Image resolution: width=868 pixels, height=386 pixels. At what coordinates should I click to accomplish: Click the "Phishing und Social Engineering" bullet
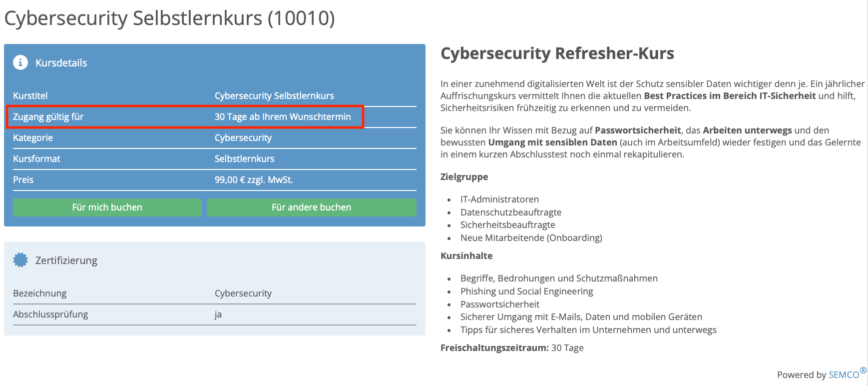coord(526,291)
